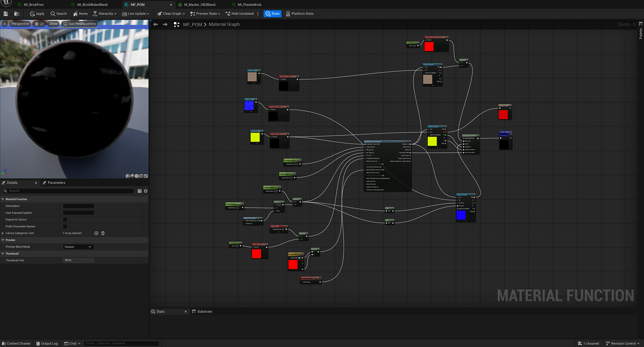The image size is (644, 347).
Task: Open the Hierarchy dropdown menu
Action: tap(105, 14)
